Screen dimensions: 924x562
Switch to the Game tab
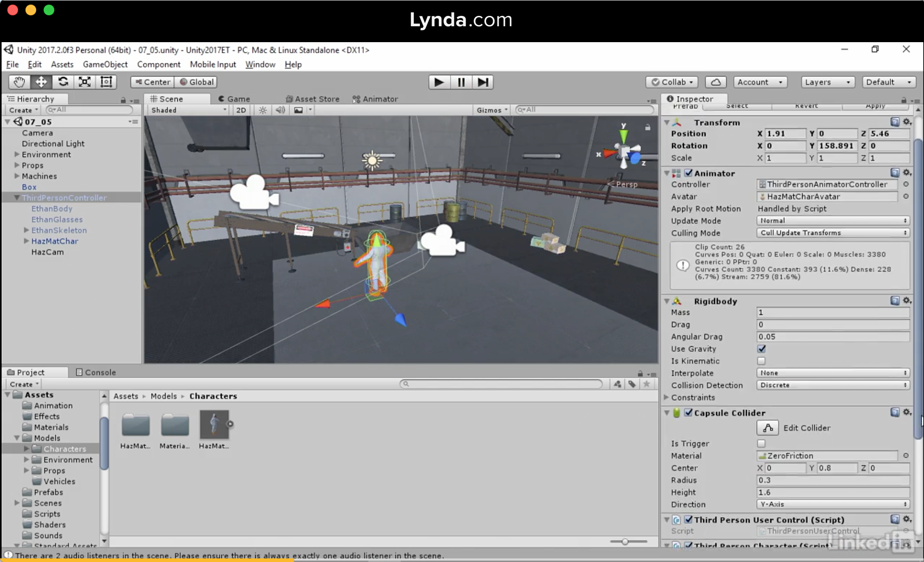coord(234,99)
